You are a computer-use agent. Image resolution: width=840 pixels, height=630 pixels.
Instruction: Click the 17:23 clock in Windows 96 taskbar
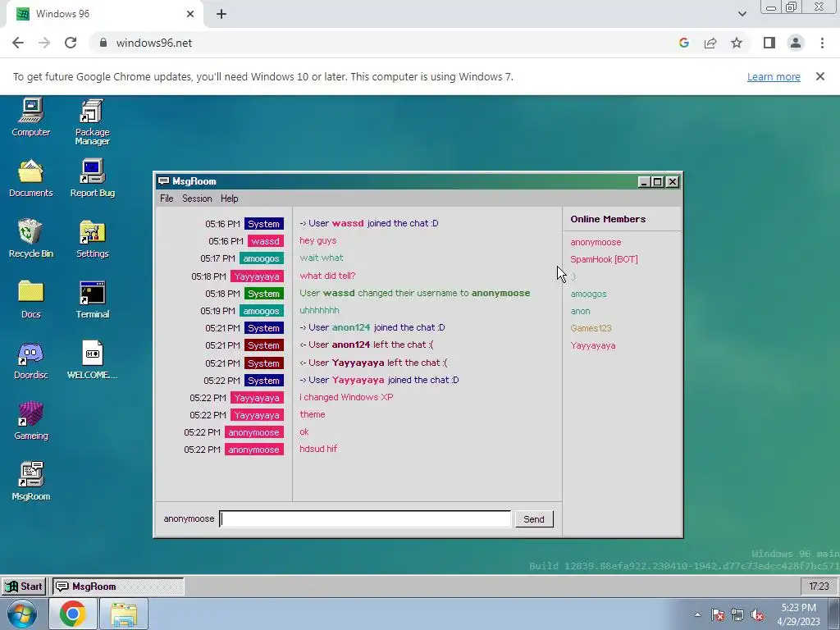[x=819, y=586]
